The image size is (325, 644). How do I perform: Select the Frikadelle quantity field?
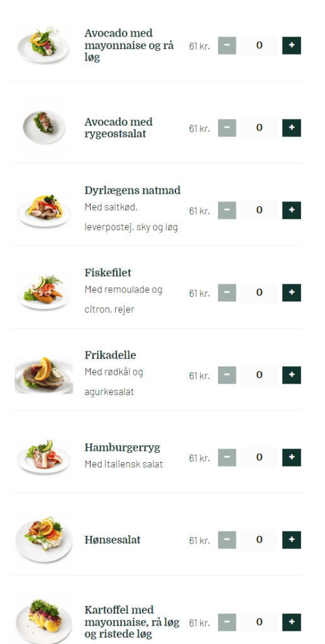(260, 375)
